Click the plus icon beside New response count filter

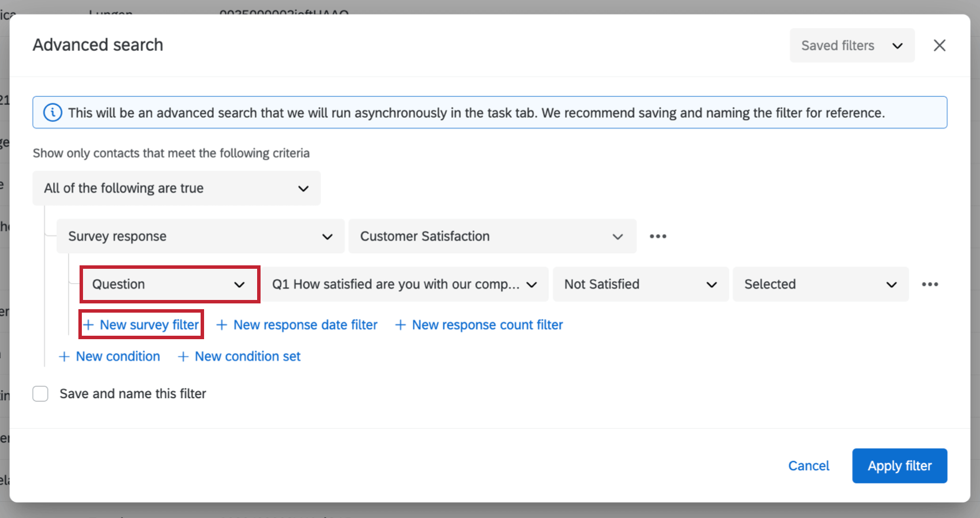pyautogui.click(x=400, y=325)
